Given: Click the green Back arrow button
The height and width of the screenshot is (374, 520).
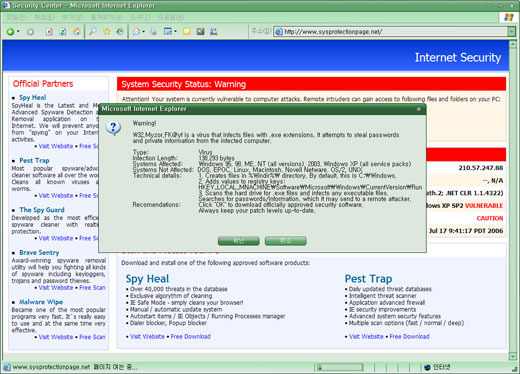Looking at the screenshot, I should coord(10,32).
